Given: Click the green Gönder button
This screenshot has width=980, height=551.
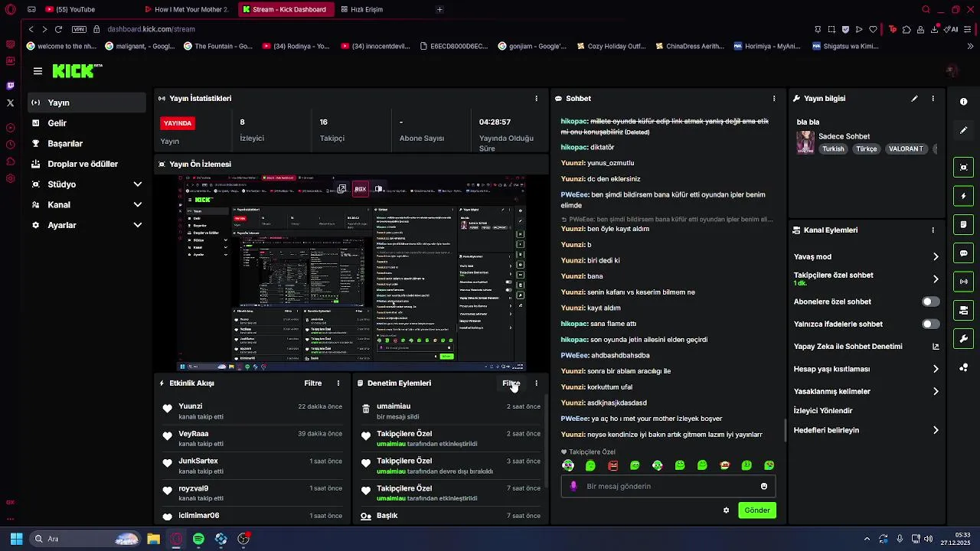Looking at the screenshot, I should (757, 510).
